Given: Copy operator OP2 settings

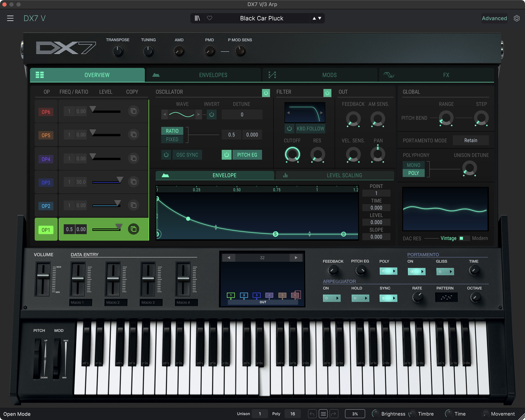Looking at the screenshot, I should [x=133, y=205].
